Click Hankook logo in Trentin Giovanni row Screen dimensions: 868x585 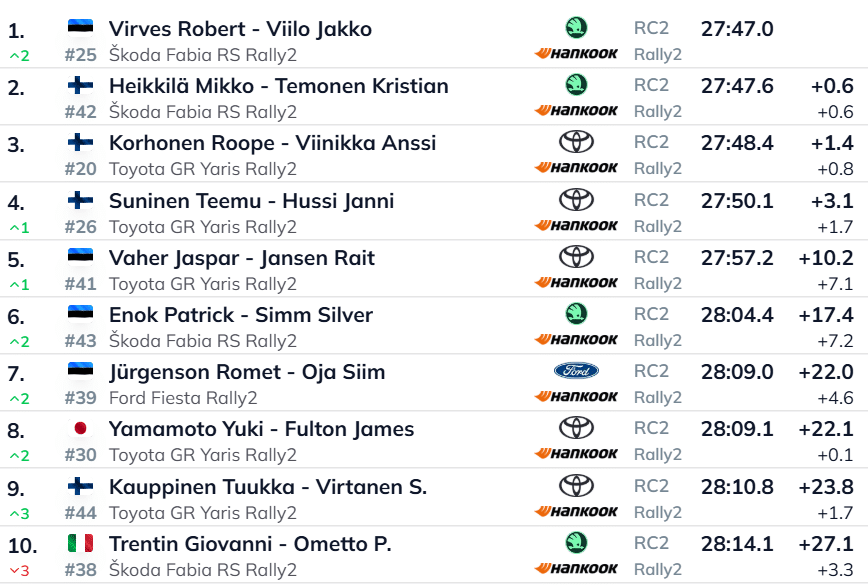(x=576, y=568)
